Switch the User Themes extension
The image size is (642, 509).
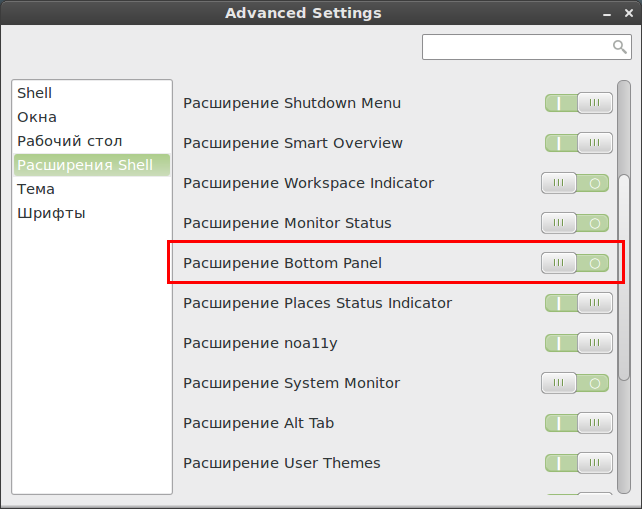[x=579, y=463]
